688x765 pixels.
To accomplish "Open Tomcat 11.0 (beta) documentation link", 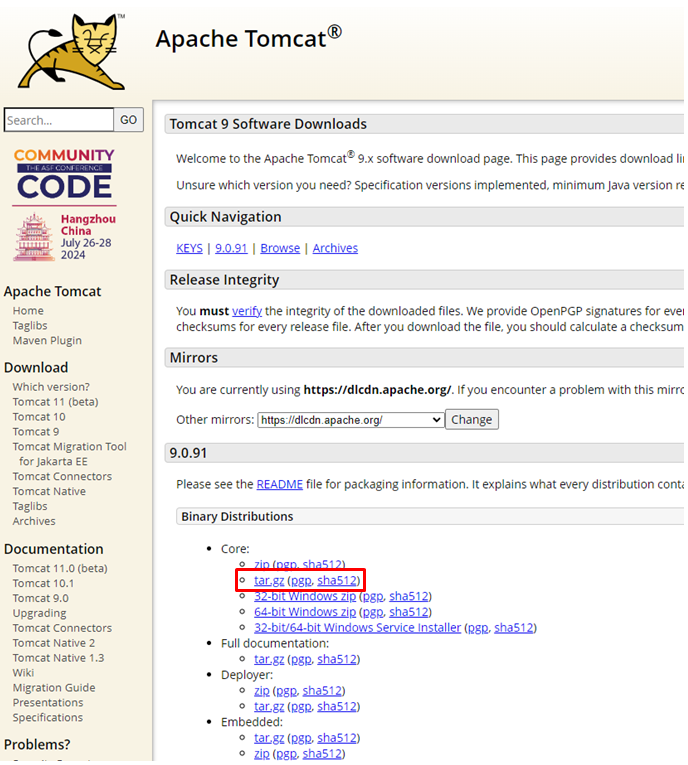I will pos(60,568).
